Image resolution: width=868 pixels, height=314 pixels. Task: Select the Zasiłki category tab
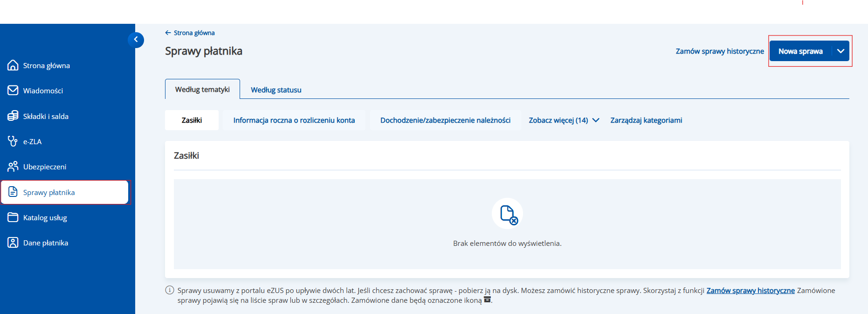pos(192,120)
